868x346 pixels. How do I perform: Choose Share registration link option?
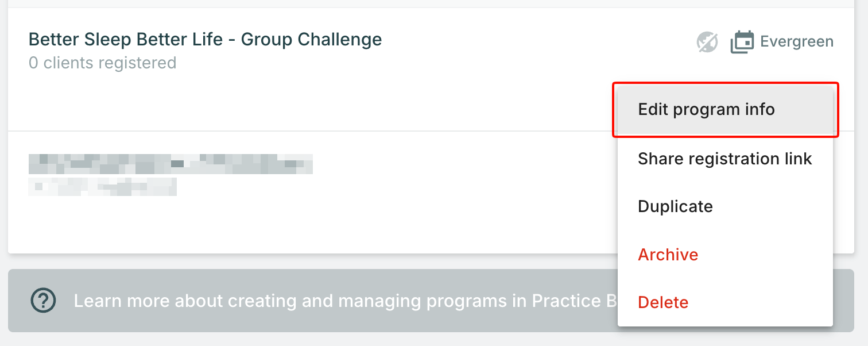point(724,159)
